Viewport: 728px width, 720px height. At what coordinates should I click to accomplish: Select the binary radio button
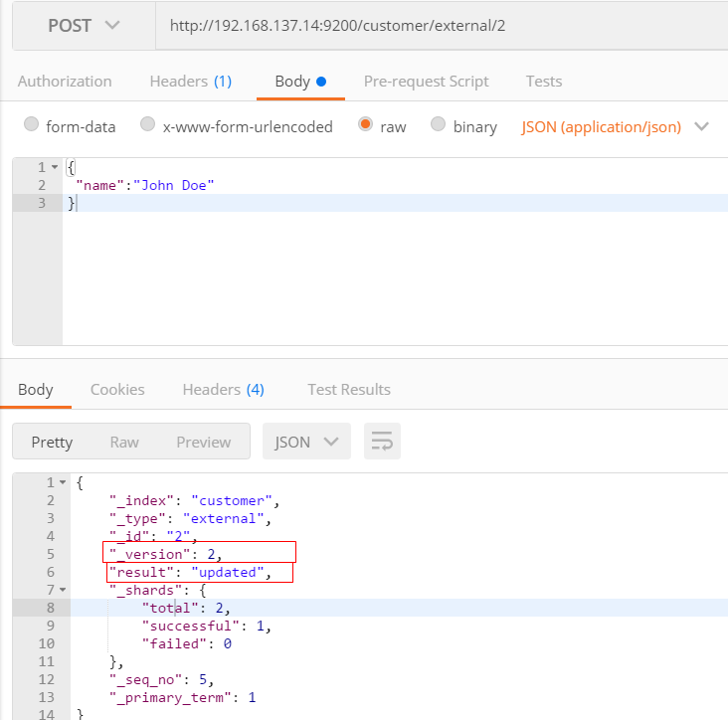pos(439,125)
